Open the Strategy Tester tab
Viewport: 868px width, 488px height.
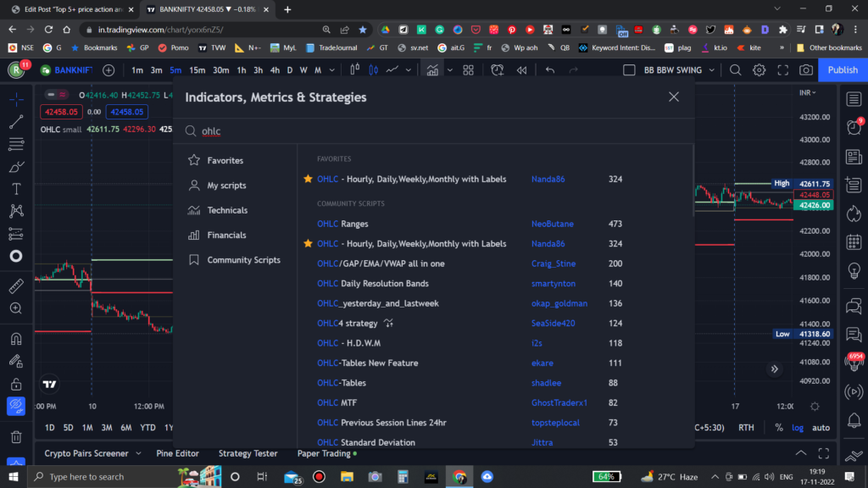[x=248, y=453]
